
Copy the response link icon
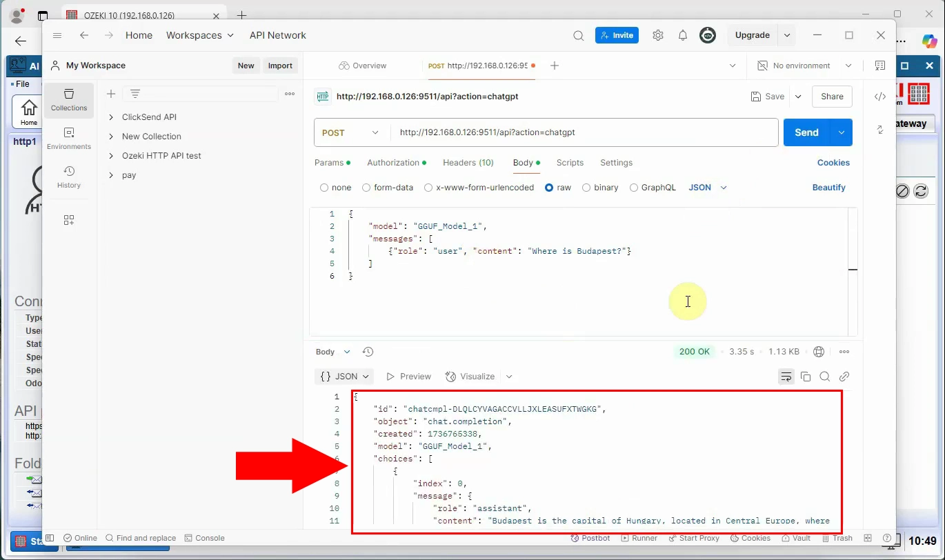point(844,377)
